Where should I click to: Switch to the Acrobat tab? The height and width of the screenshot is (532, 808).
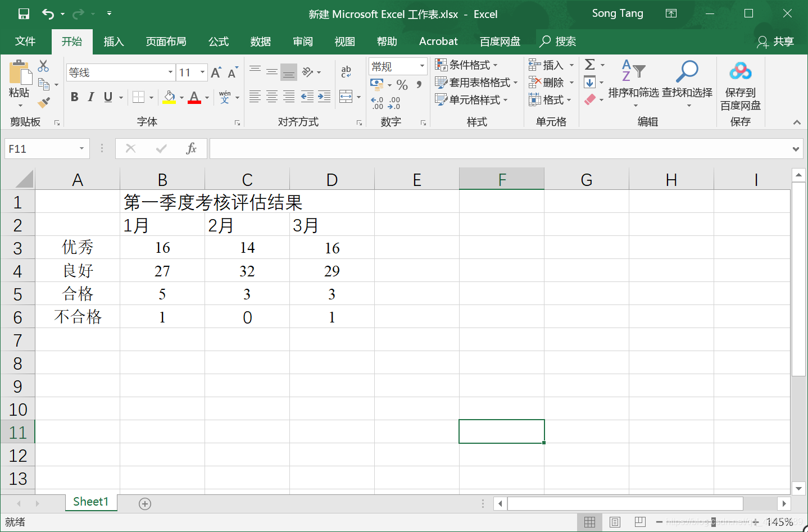click(438, 42)
